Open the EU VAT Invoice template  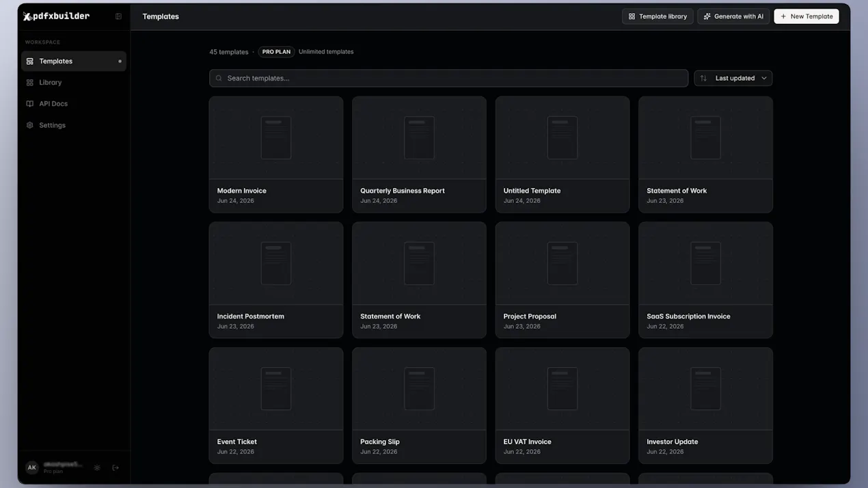[x=562, y=405]
